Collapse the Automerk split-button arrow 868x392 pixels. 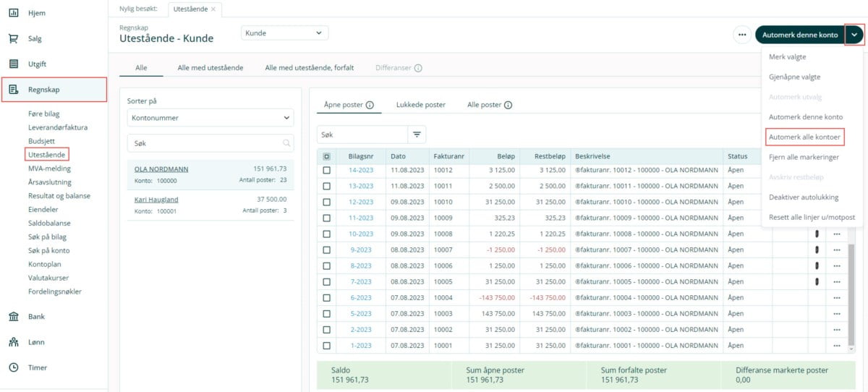click(x=854, y=35)
